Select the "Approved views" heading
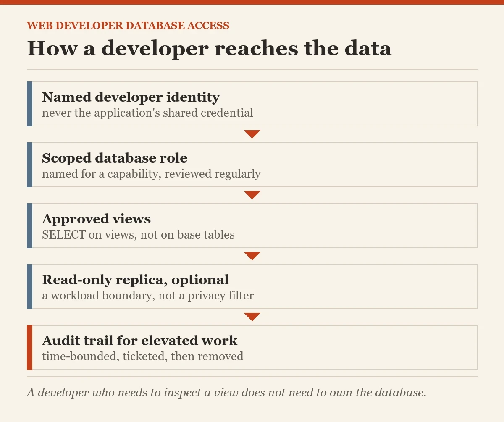The height and width of the screenshot is (422, 504). [96, 219]
